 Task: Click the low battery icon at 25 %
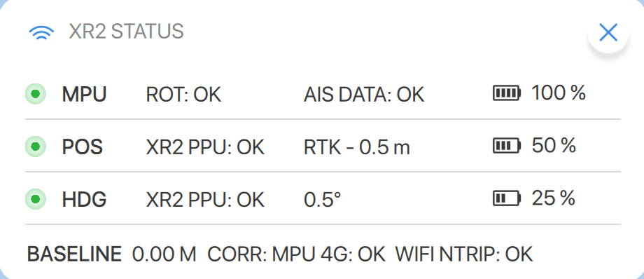[x=507, y=198]
